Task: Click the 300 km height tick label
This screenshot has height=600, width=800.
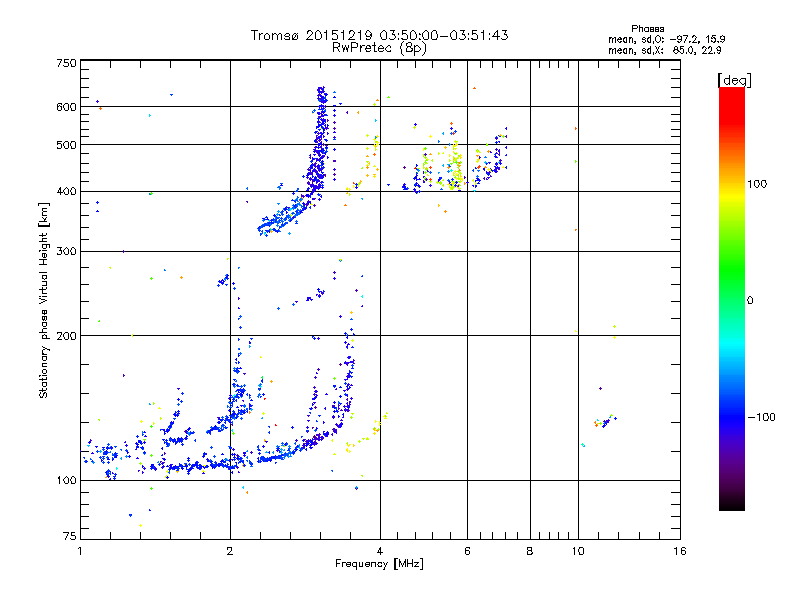Action: (66, 251)
